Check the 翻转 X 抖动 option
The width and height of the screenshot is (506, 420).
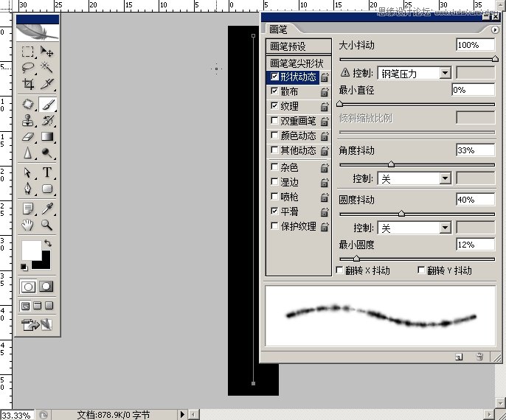point(340,270)
